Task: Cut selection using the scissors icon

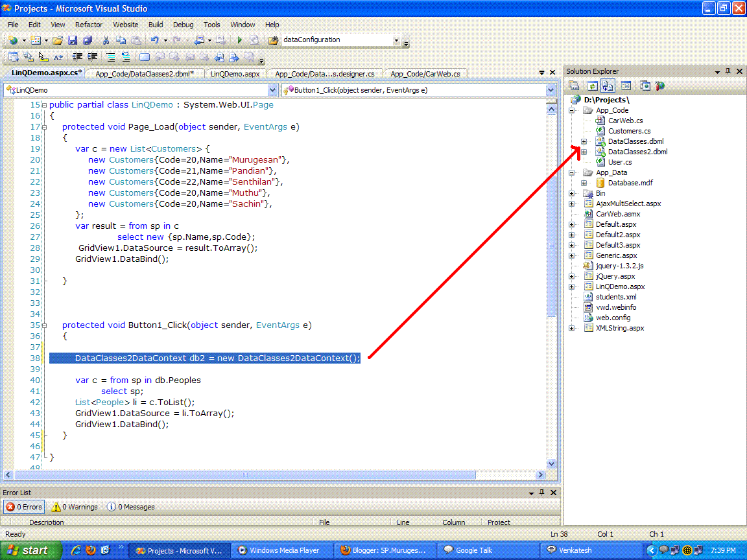Action: (x=106, y=40)
